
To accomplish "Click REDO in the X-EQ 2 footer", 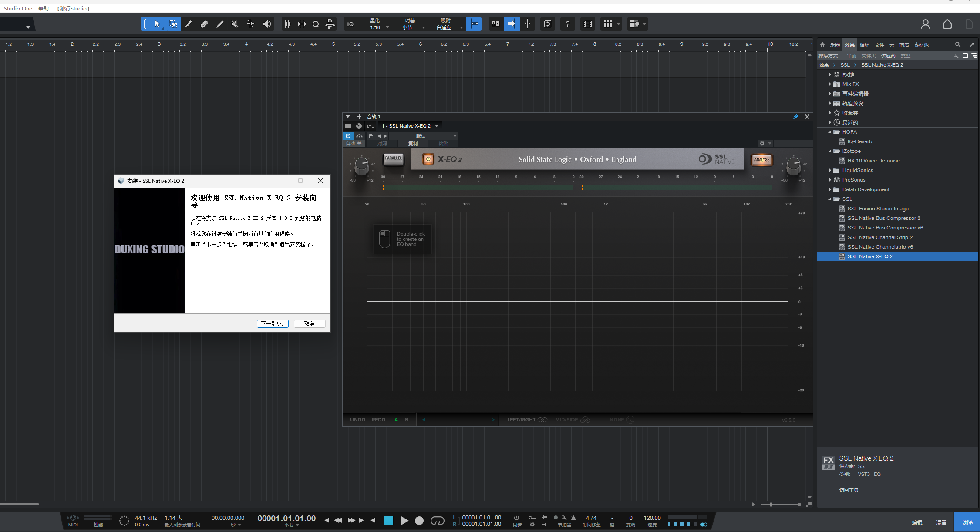I will pyautogui.click(x=378, y=420).
